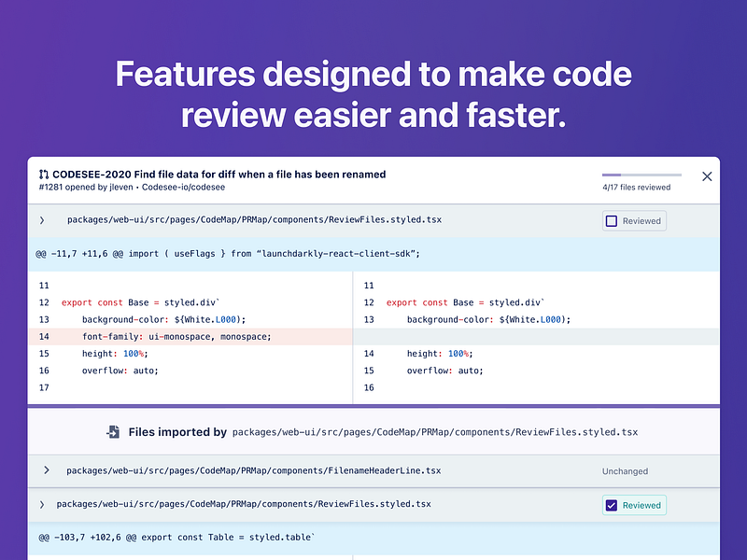The height and width of the screenshot is (560, 747).
Task: Dismiss the pull request panel with the X
Action: click(x=707, y=176)
